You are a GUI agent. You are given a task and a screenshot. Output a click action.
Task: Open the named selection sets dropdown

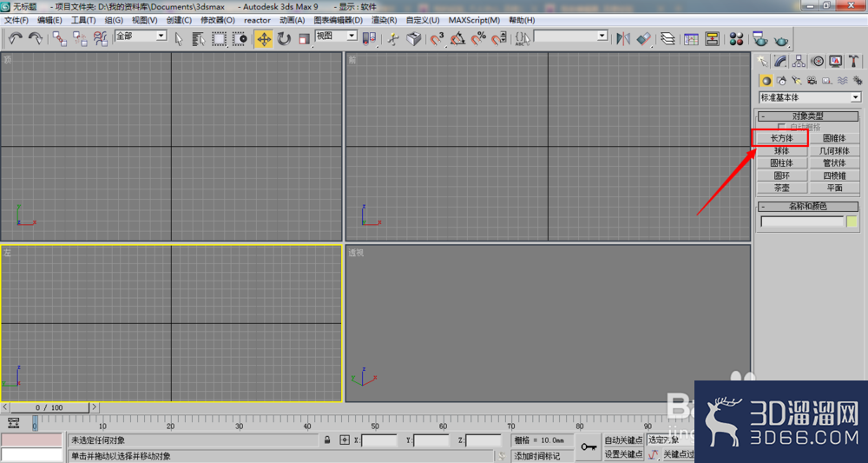571,36
